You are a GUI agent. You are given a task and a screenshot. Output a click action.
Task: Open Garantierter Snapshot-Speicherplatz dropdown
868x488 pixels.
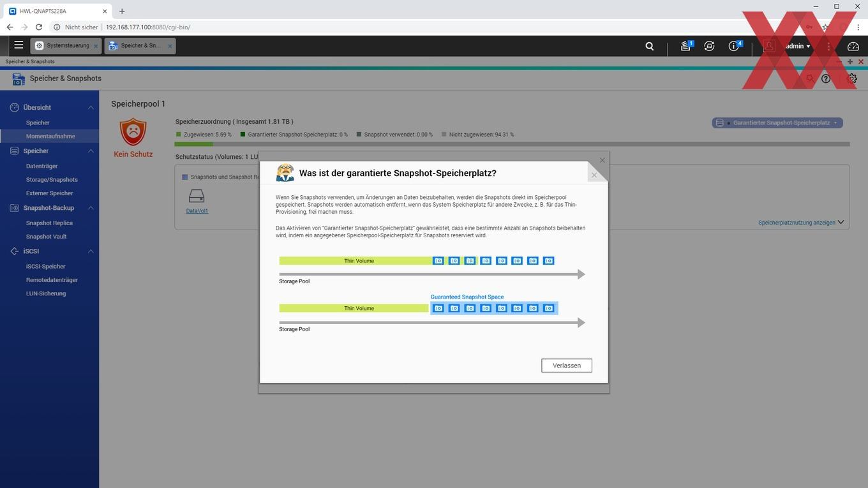pyautogui.click(x=777, y=122)
